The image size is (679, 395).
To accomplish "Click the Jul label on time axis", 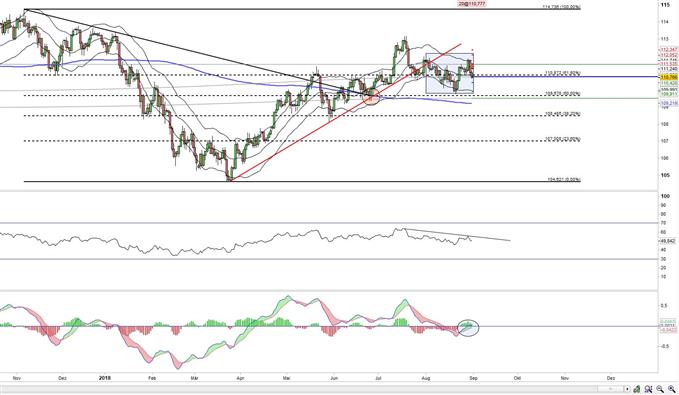I will [378, 378].
